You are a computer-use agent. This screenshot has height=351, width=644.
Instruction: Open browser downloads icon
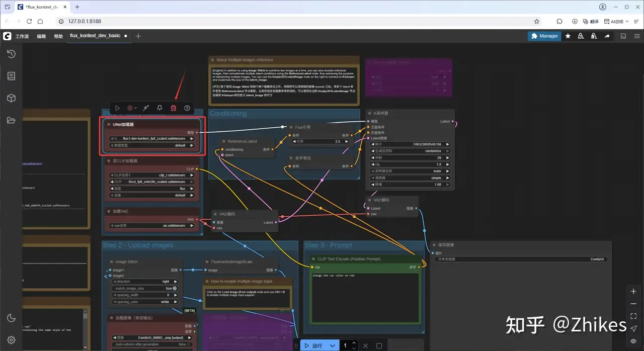tap(575, 22)
